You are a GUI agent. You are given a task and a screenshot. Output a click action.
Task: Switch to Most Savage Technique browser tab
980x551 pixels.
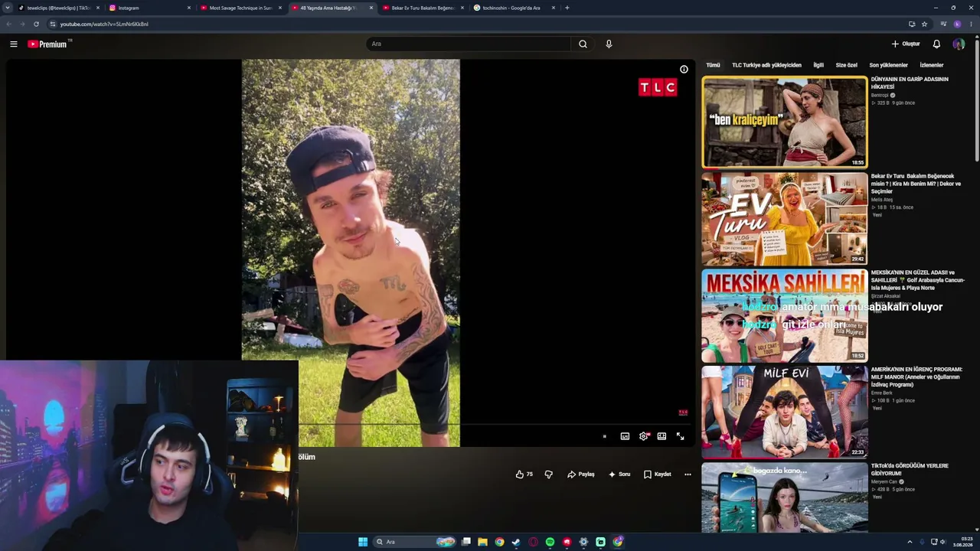tap(241, 8)
